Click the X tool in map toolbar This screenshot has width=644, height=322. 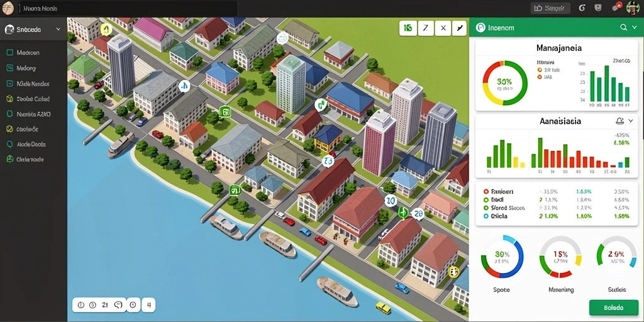click(443, 28)
